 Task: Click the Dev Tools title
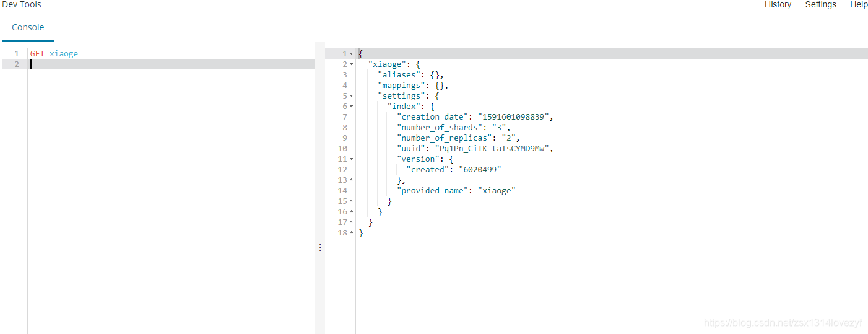click(22, 5)
